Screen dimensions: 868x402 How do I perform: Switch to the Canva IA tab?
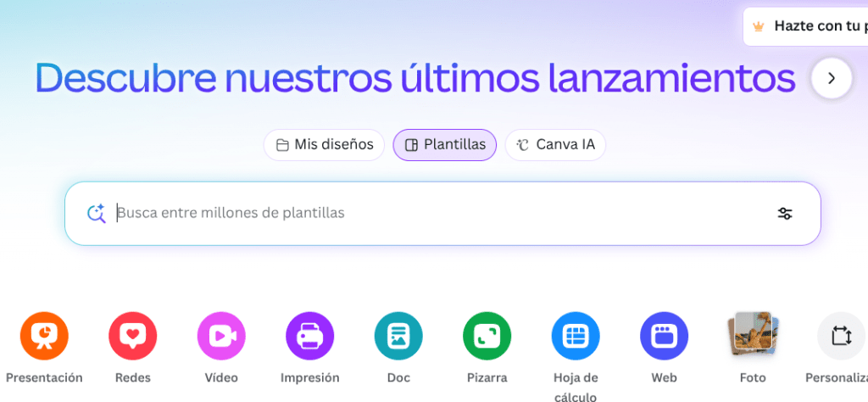[555, 145]
